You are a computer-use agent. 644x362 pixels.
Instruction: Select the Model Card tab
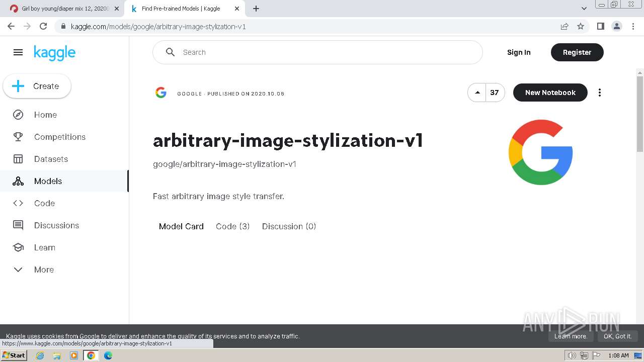[181, 226]
